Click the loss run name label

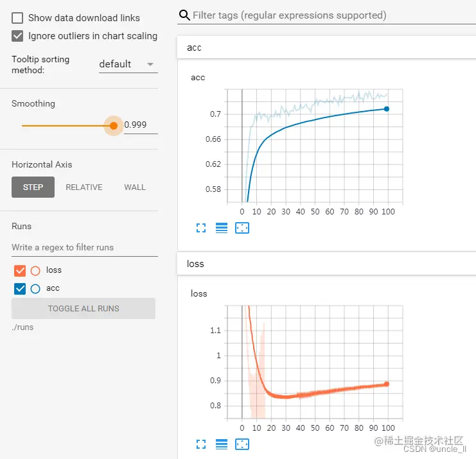pyautogui.click(x=54, y=270)
